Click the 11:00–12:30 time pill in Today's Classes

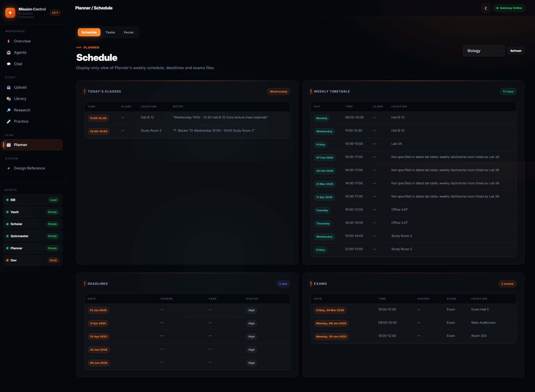98,118
